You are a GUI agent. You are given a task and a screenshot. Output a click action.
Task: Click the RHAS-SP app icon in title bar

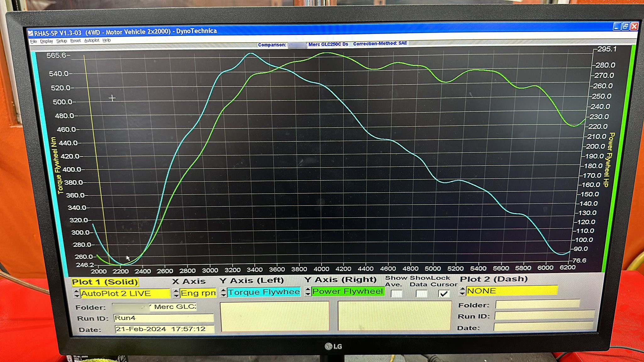31,33
